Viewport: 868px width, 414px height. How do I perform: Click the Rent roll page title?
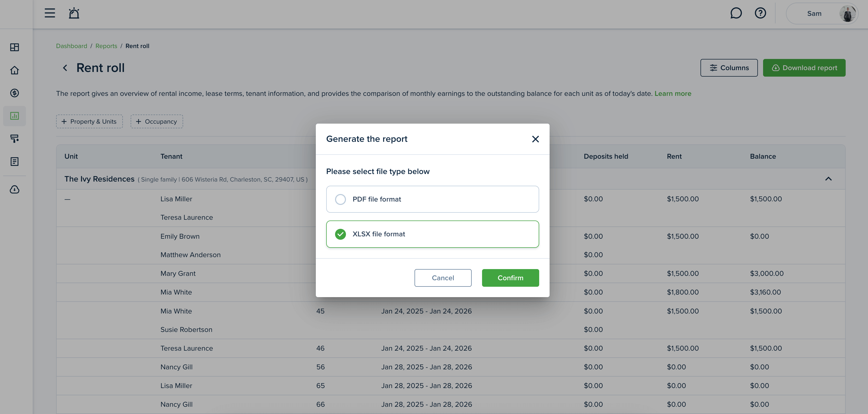click(101, 68)
